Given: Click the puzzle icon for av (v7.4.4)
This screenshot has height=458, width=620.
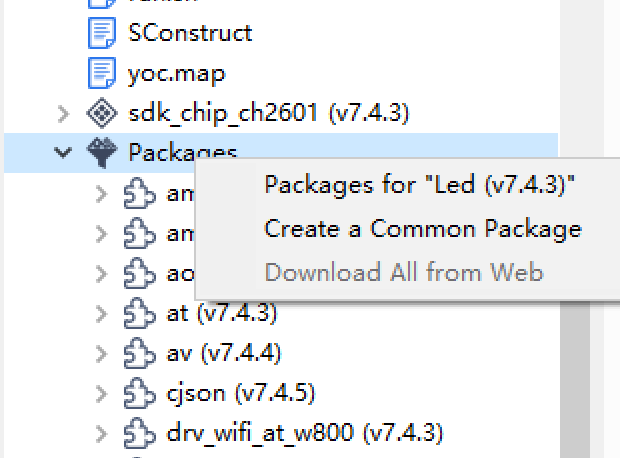Looking at the screenshot, I should (140, 353).
